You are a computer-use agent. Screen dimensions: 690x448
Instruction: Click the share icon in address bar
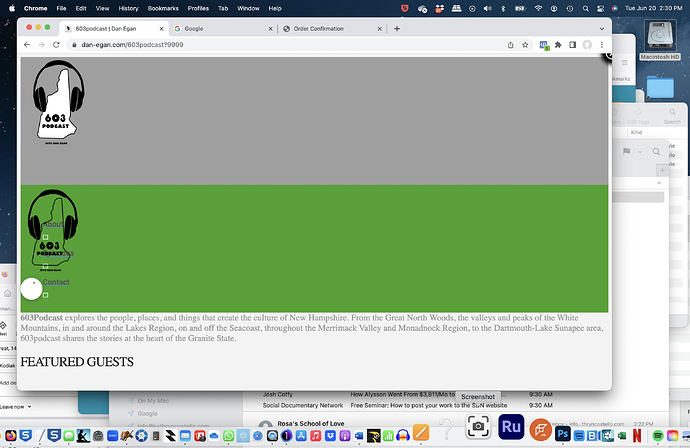point(511,45)
